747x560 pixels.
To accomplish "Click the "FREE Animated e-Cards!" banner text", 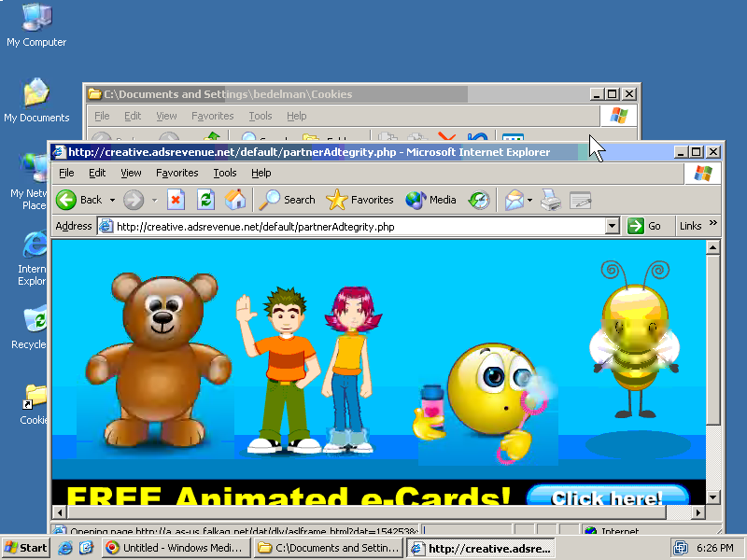I will (289, 496).
